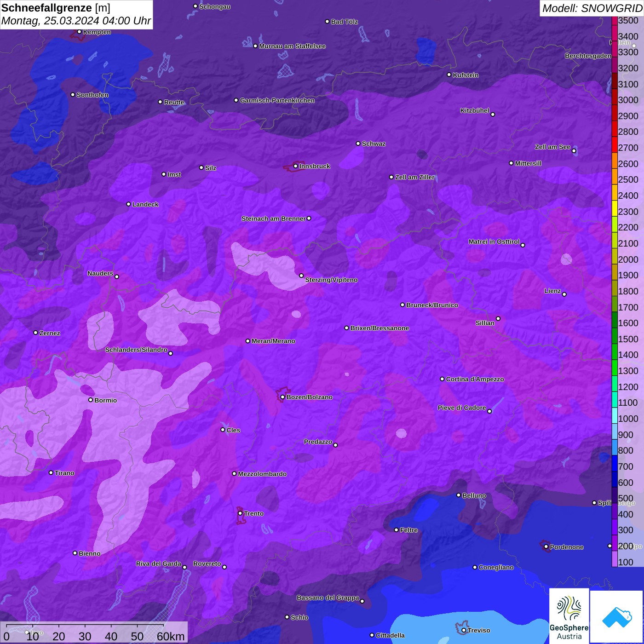Viewport: 644px width, 644px height.
Task: Click the 'Pieve di Cadore' label
Action: 462,408
